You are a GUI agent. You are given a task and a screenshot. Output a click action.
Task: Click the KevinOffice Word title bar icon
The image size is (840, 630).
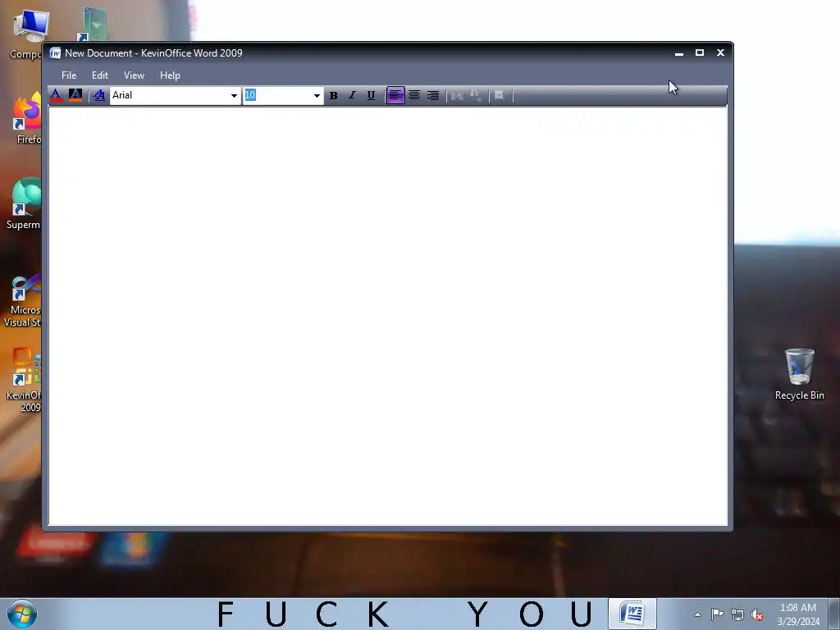(x=55, y=53)
